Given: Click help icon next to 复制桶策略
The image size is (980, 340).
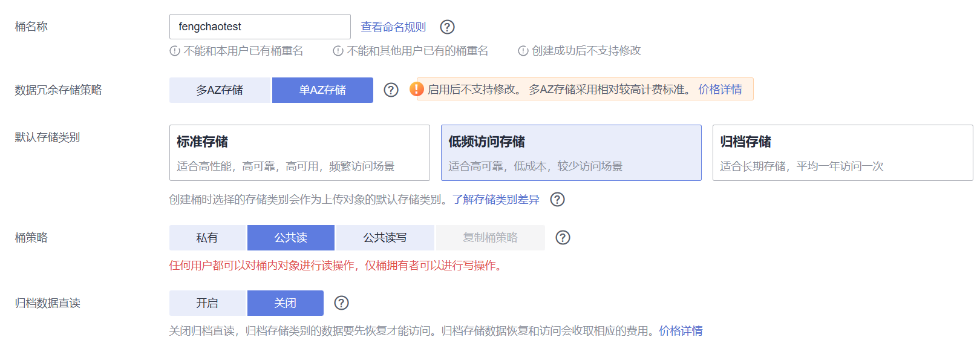Looking at the screenshot, I should click(563, 238).
